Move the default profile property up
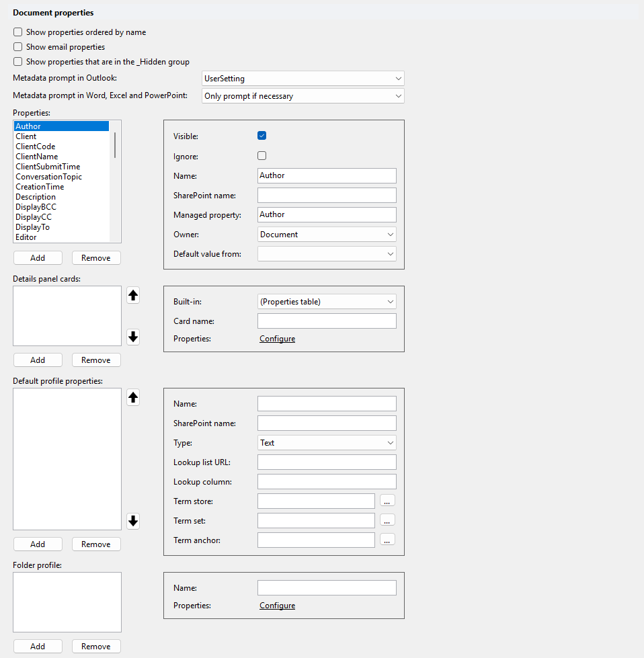 tap(133, 397)
